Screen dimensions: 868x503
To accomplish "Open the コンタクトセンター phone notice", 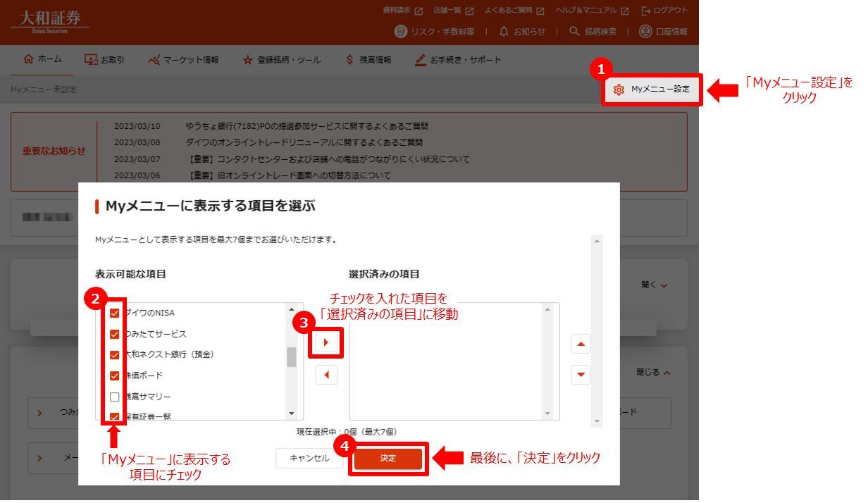I will pos(328,159).
